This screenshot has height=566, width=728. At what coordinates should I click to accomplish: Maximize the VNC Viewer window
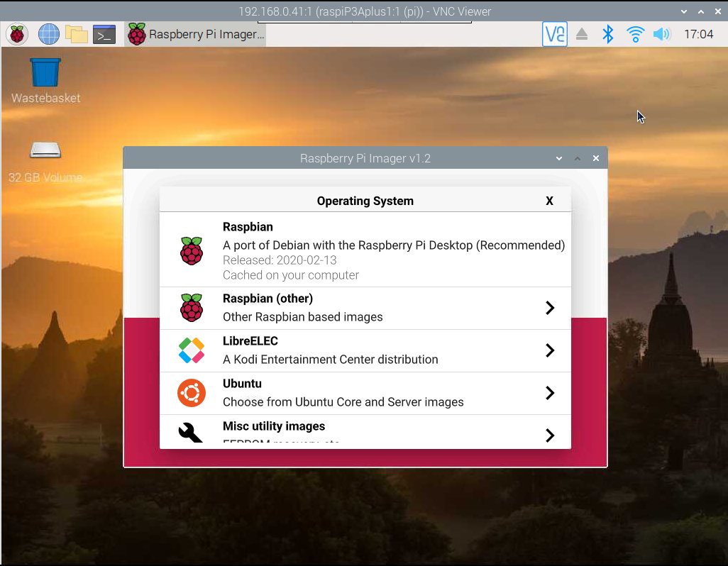[700, 11]
